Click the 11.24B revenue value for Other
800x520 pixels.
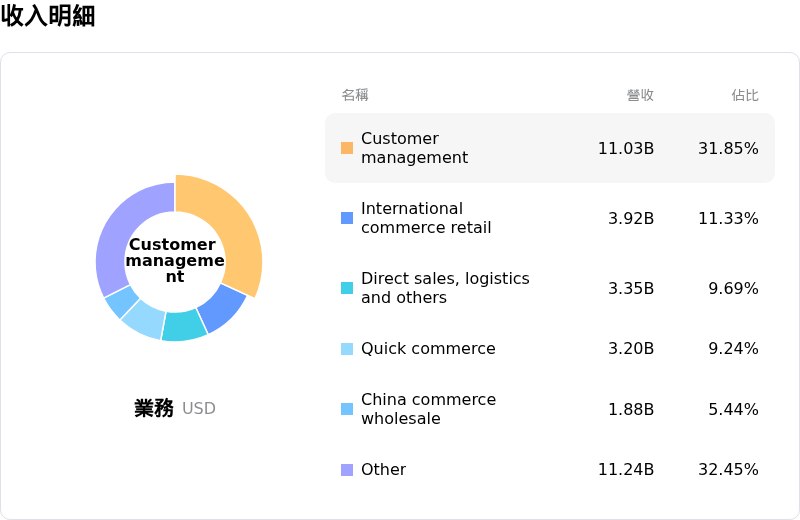pos(626,470)
